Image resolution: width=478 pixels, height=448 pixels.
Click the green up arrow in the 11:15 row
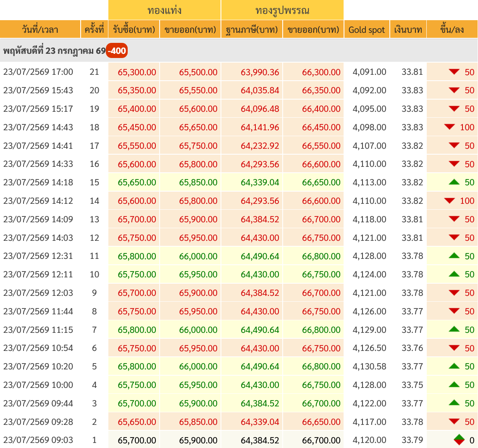(454, 329)
